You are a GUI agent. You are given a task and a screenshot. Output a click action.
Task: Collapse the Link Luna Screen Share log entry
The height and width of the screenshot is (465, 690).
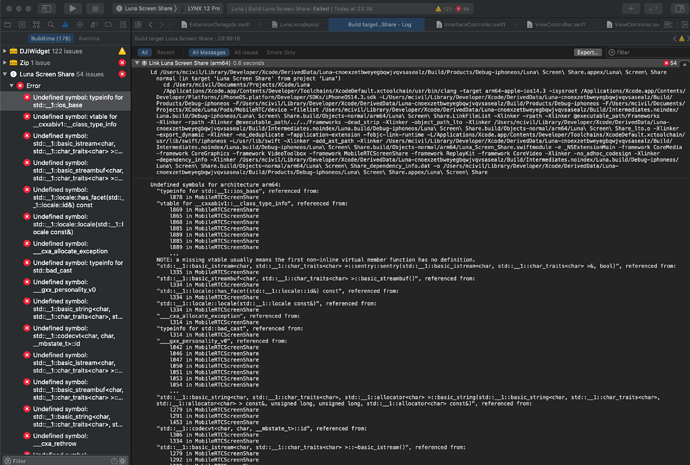tap(137, 63)
